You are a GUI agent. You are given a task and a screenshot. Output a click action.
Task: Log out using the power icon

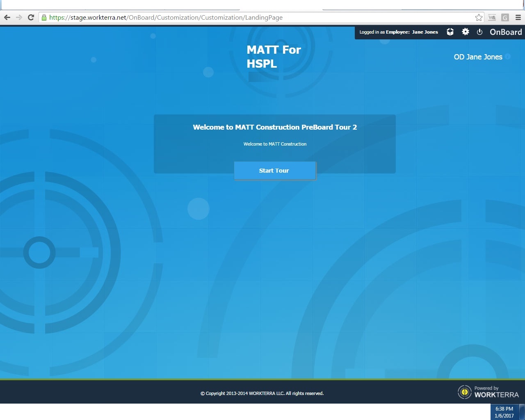[479, 32]
